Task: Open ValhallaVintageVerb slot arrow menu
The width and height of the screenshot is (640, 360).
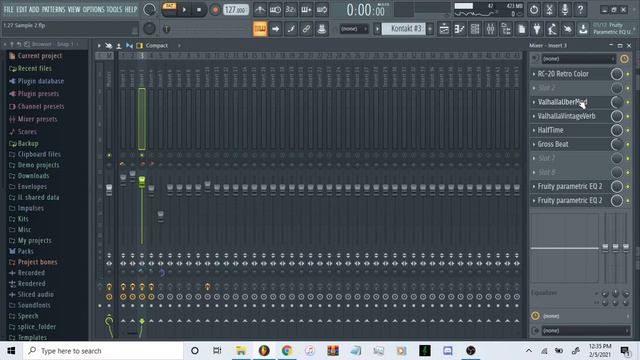Action: tap(534, 116)
